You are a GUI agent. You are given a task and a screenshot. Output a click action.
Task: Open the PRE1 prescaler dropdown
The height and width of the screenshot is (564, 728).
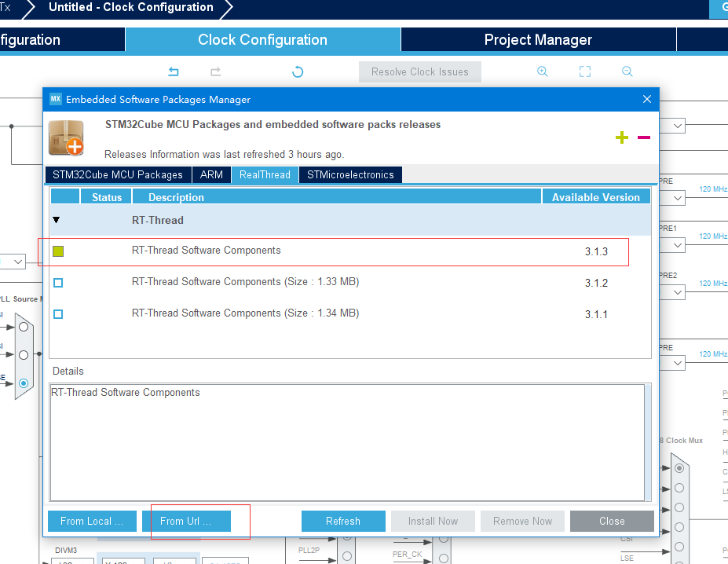tap(678, 245)
